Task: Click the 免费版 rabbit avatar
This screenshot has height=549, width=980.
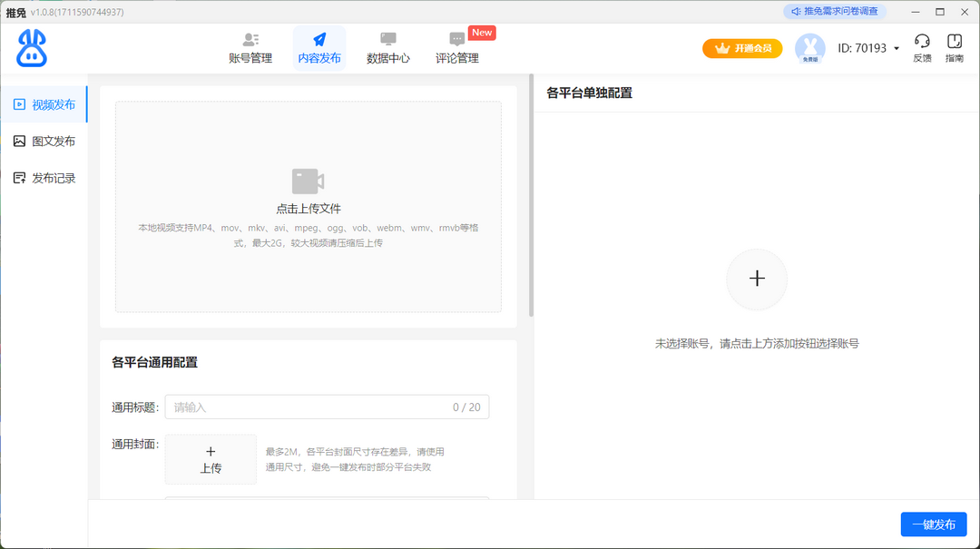Action: 809,48
